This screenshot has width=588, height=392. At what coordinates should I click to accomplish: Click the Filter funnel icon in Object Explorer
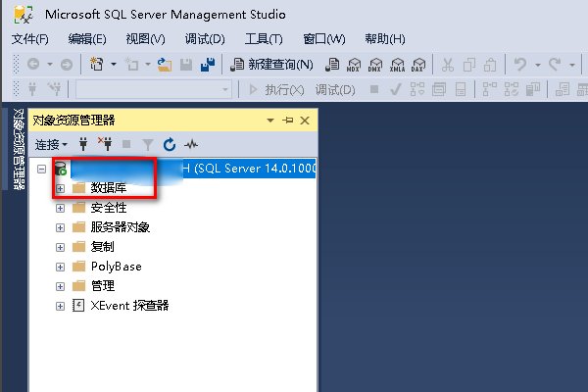(x=148, y=144)
